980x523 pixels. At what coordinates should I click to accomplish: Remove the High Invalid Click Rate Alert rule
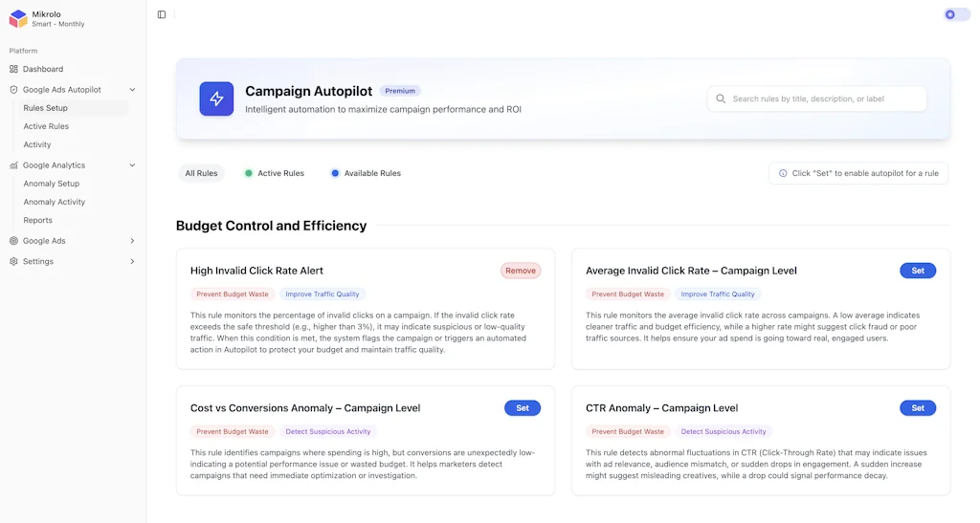tap(521, 271)
